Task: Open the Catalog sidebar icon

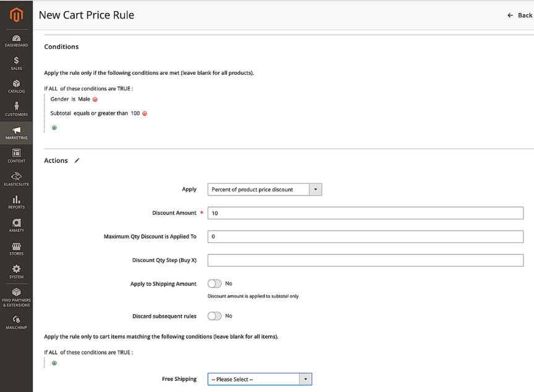Action: 16,87
